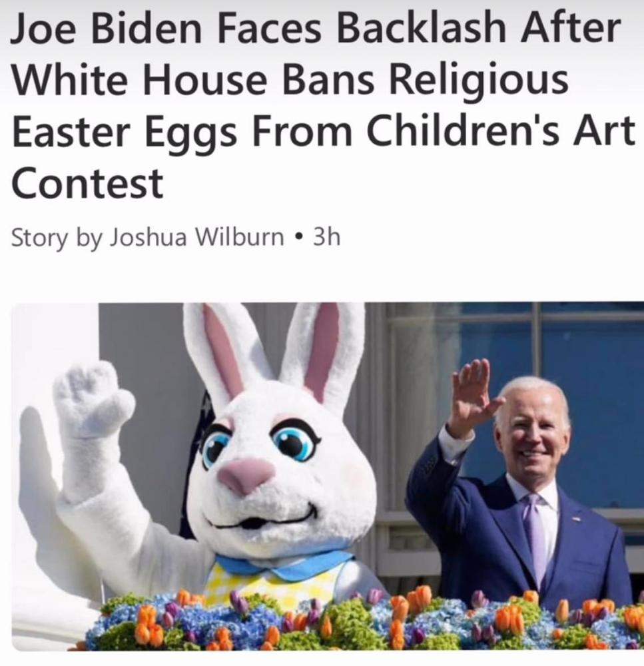Click the blue window behind the man
Image resolution: width=644 pixels, height=666 pixels.
595,382
